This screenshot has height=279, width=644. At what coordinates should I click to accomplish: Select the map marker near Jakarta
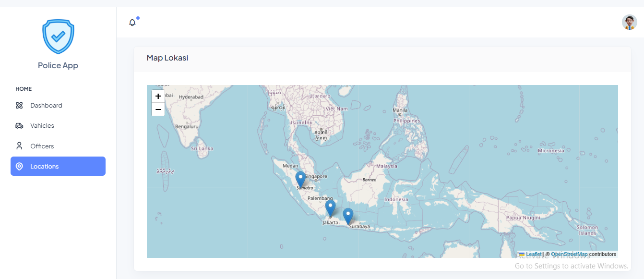330,207
